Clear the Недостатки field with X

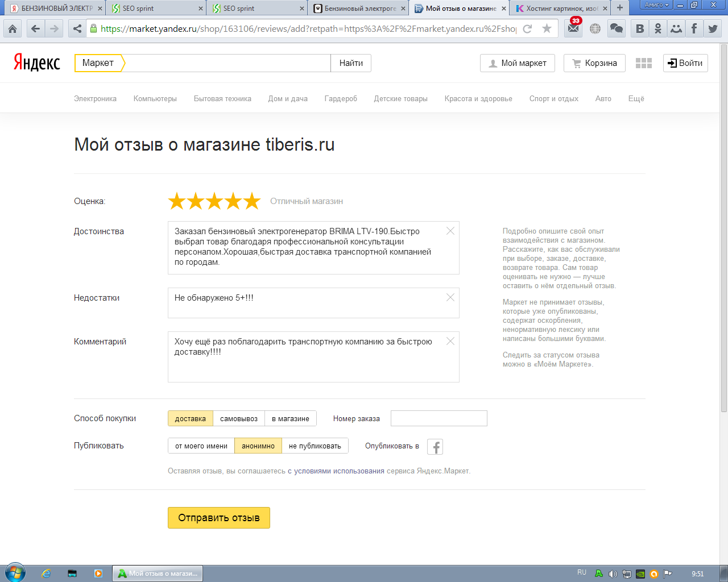pyautogui.click(x=450, y=297)
